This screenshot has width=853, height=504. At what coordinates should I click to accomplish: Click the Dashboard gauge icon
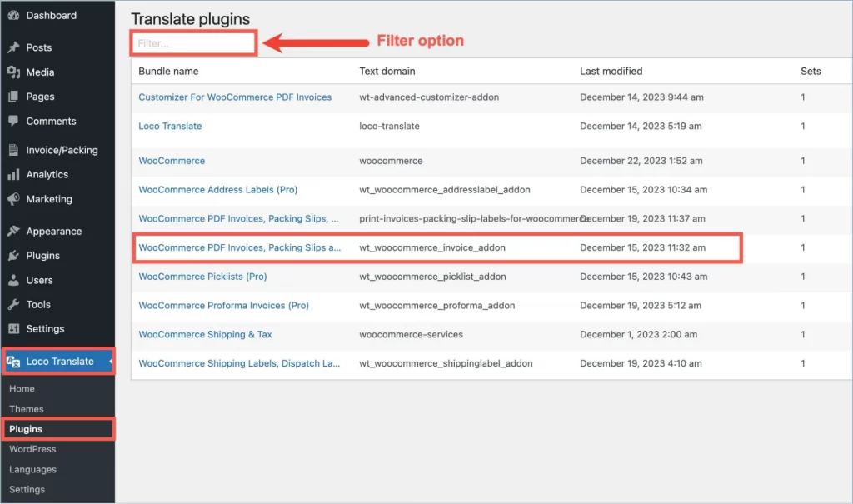coord(13,16)
